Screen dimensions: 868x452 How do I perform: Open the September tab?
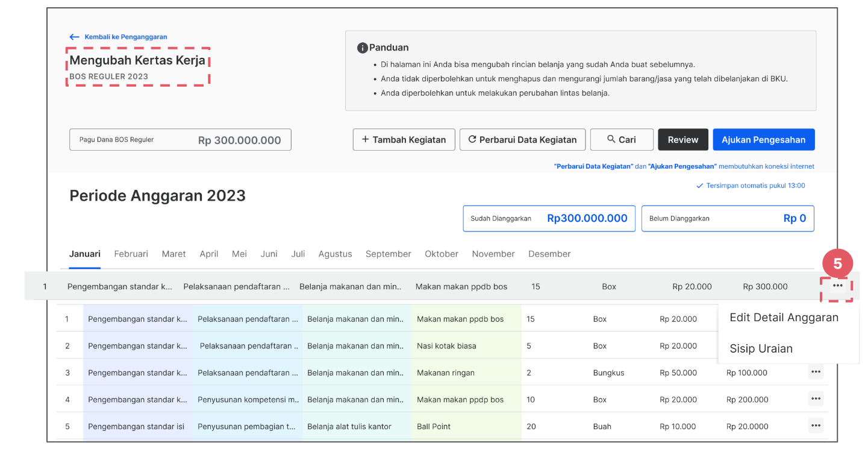point(389,254)
